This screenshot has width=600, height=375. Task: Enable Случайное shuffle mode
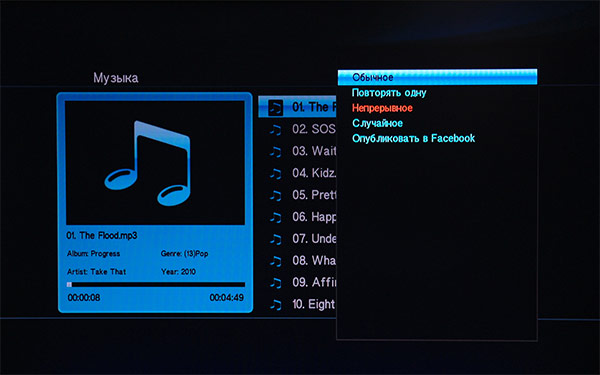click(x=377, y=123)
